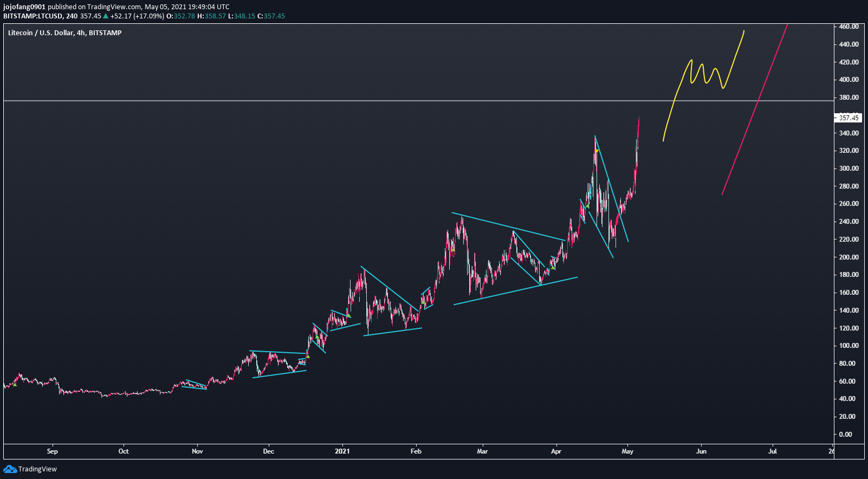Click the Mar label on time axis
Screen dimensions: 868x479
click(482, 451)
